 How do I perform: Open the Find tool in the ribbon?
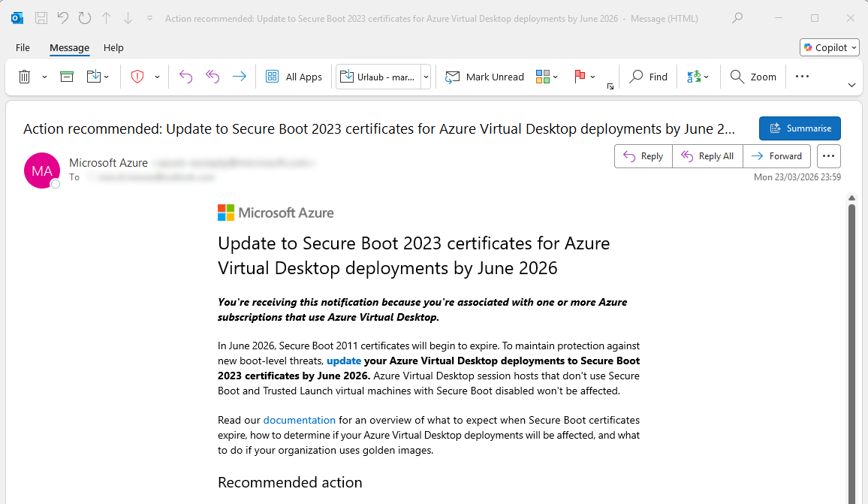pyautogui.click(x=648, y=76)
